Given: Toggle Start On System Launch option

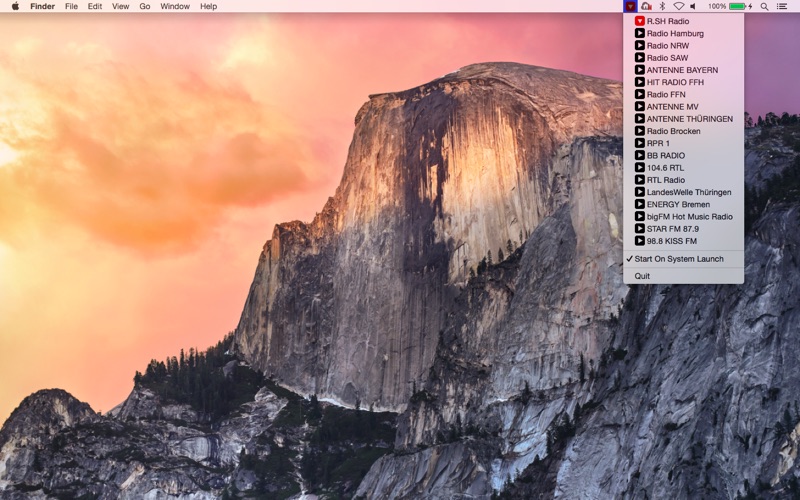Looking at the screenshot, I should point(683,259).
